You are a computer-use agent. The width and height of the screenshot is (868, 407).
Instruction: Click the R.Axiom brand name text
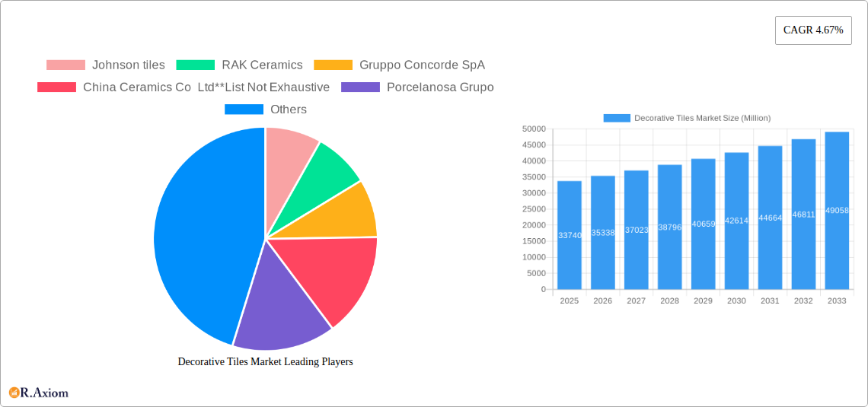tap(44, 393)
